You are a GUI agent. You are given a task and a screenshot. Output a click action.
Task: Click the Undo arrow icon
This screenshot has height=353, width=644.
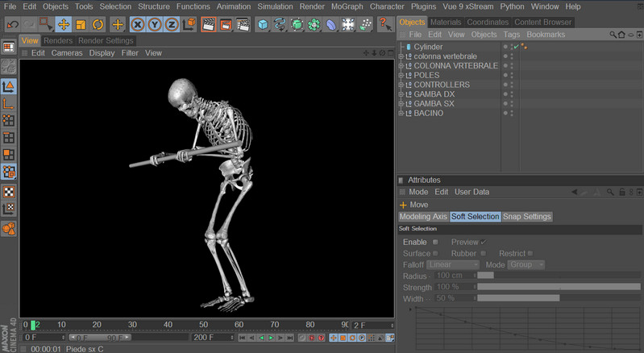[12, 24]
